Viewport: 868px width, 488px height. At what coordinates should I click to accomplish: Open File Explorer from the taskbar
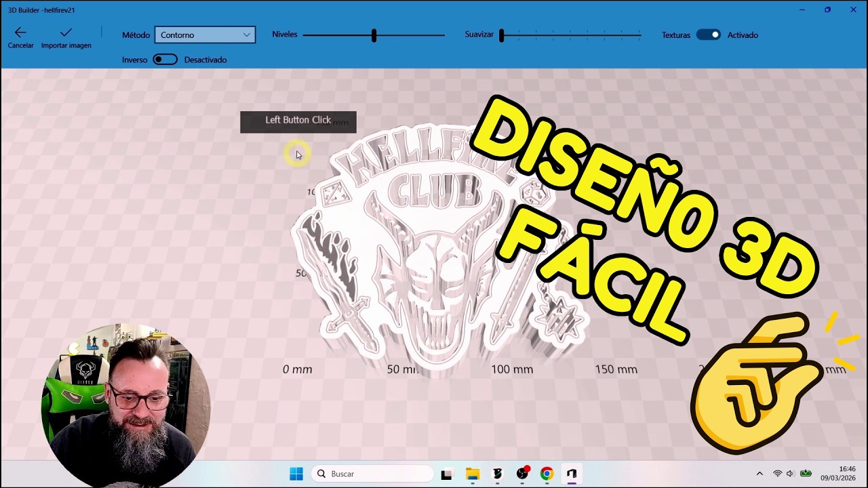tap(472, 474)
